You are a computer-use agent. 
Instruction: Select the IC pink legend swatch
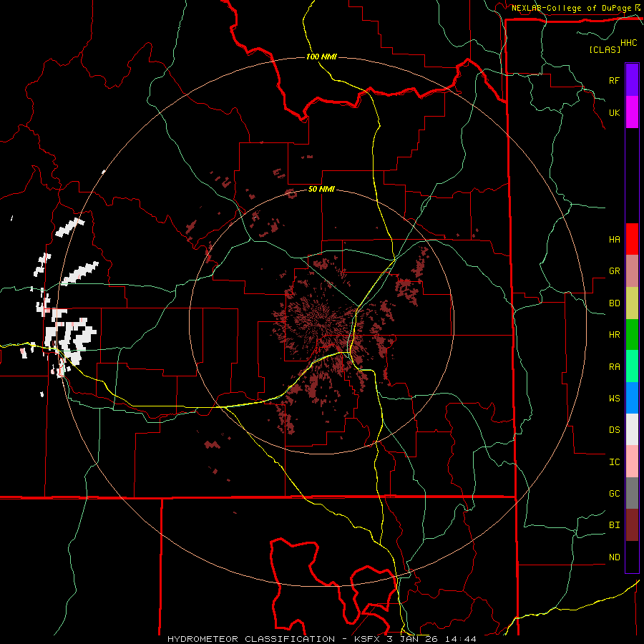tap(632, 462)
